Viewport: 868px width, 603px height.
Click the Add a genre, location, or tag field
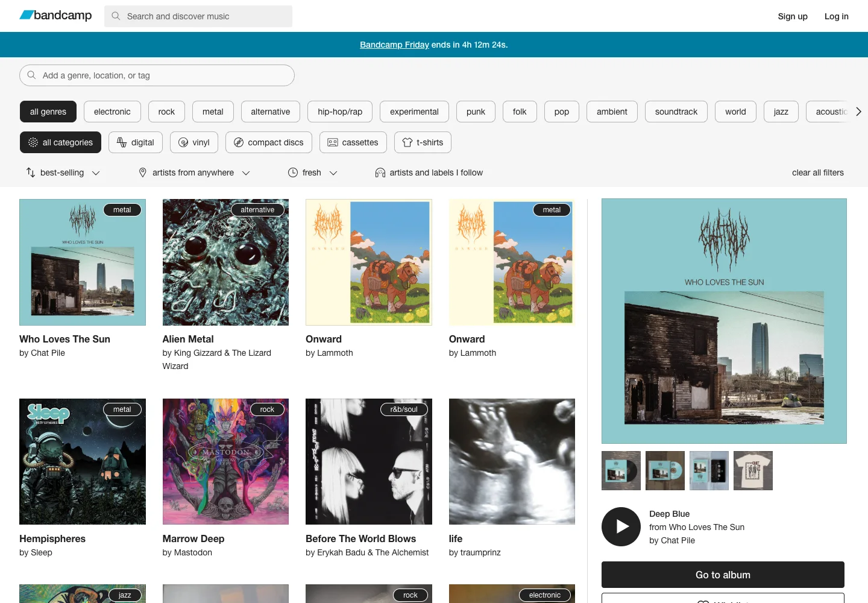[157, 75]
